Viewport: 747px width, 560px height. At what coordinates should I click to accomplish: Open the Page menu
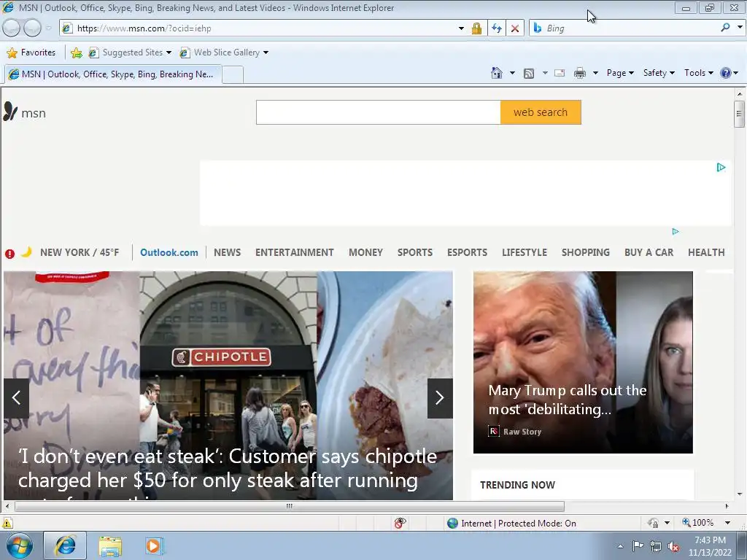(x=620, y=73)
